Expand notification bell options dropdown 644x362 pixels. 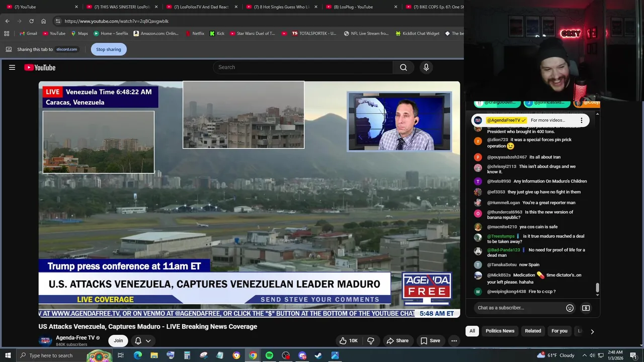point(148,340)
